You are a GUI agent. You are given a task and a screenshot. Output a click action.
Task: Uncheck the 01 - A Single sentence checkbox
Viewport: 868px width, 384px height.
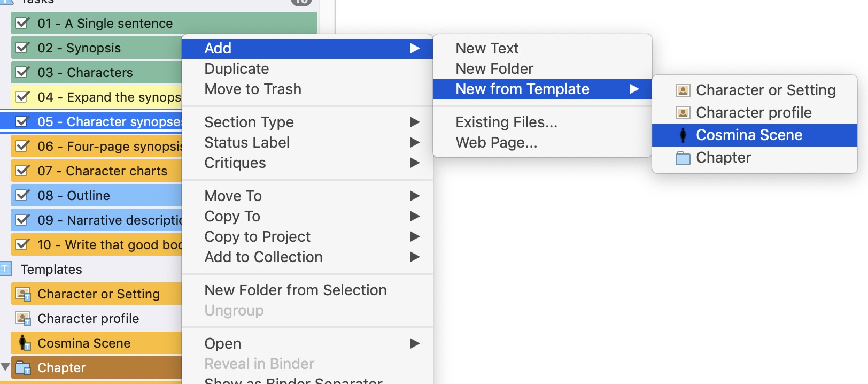click(x=22, y=23)
